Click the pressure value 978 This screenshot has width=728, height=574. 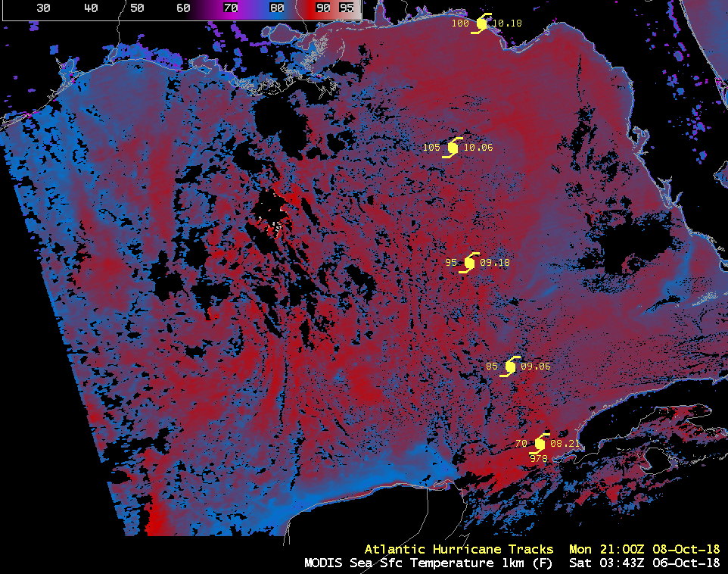pos(539,458)
